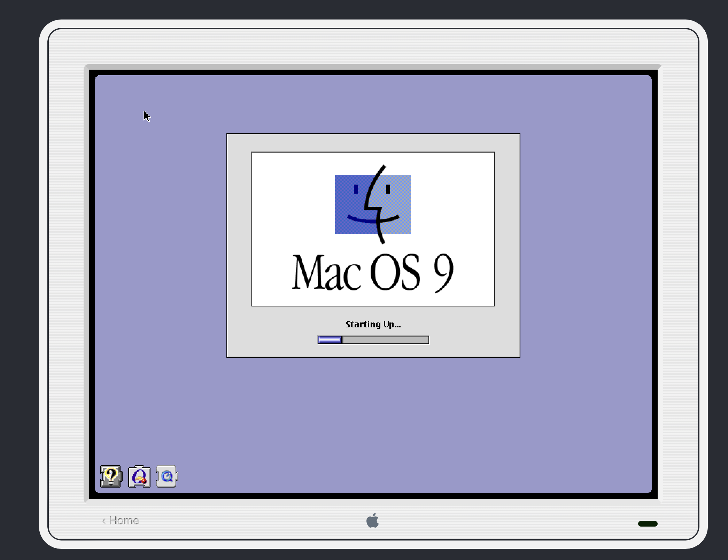Click the gray Apple logo on bezel

pos(372,521)
